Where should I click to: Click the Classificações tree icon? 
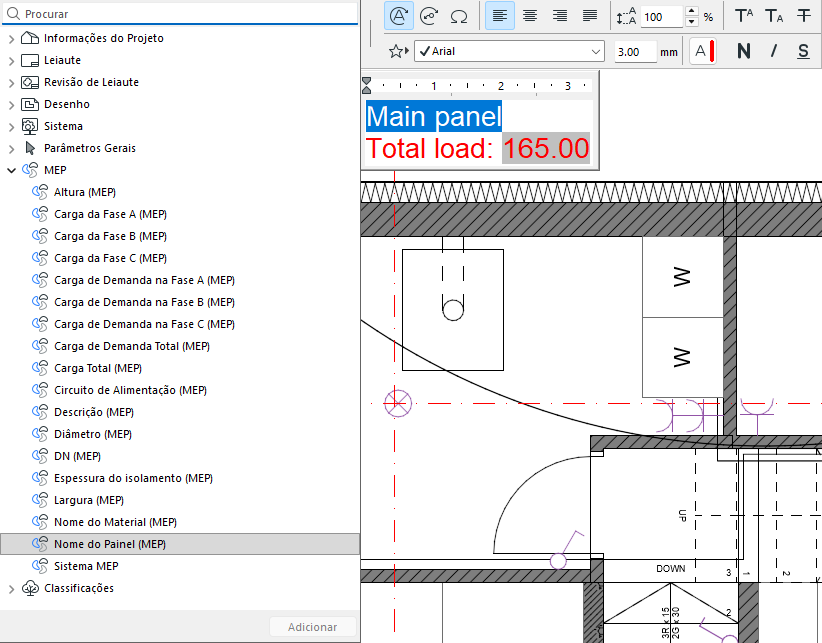[30, 588]
